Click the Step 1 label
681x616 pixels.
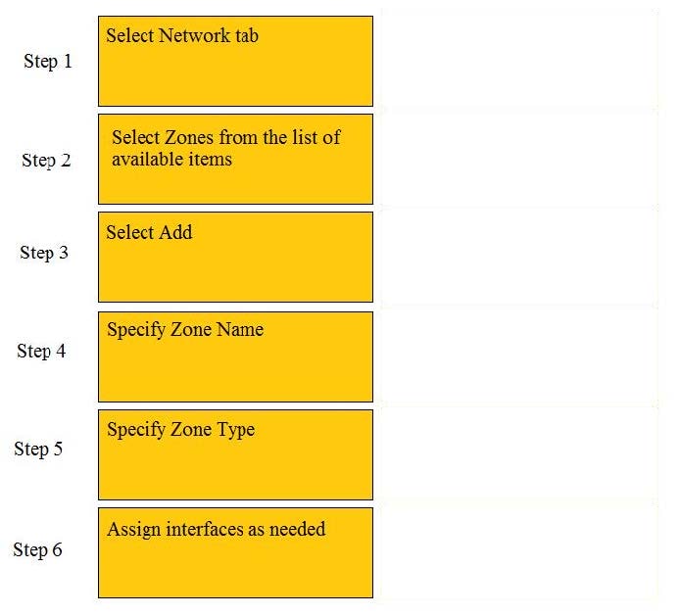(x=48, y=62)
